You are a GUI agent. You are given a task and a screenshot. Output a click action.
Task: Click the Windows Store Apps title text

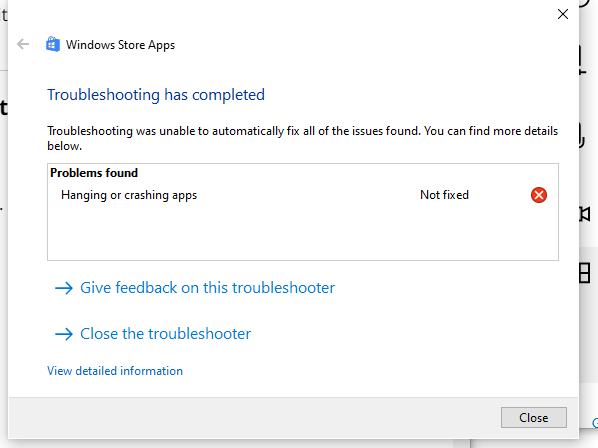(x=120, y=45)
